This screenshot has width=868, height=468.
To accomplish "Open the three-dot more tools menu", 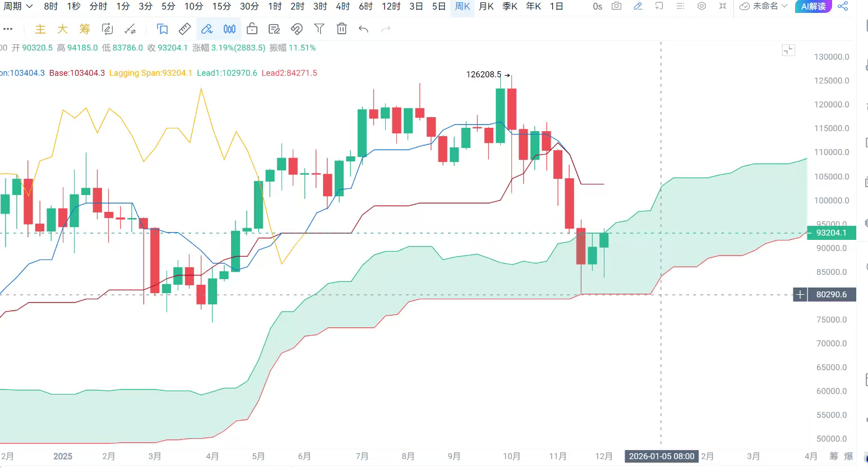I will point(8,29).
